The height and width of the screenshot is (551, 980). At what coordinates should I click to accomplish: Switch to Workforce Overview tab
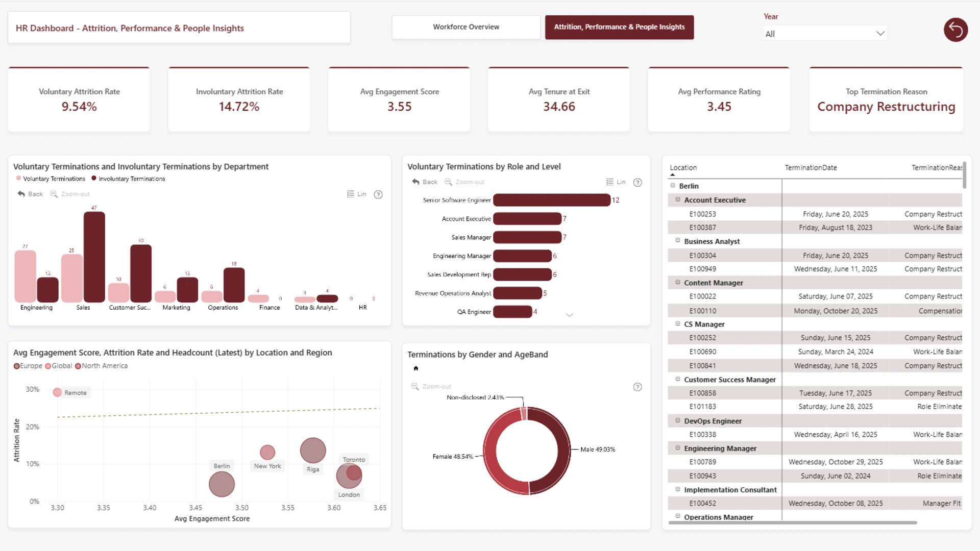click(x=466, y=27)
